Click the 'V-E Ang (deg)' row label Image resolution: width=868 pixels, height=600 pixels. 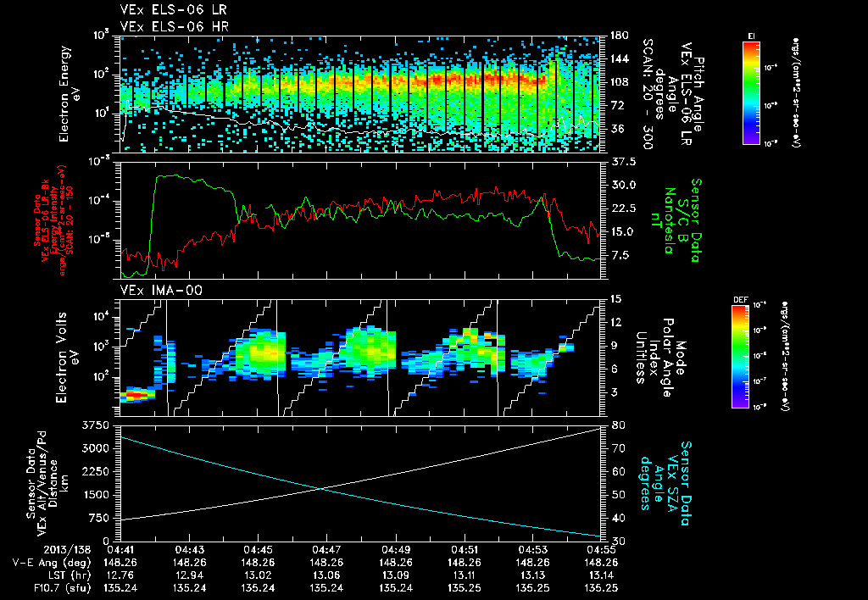(x=51, y=563)
